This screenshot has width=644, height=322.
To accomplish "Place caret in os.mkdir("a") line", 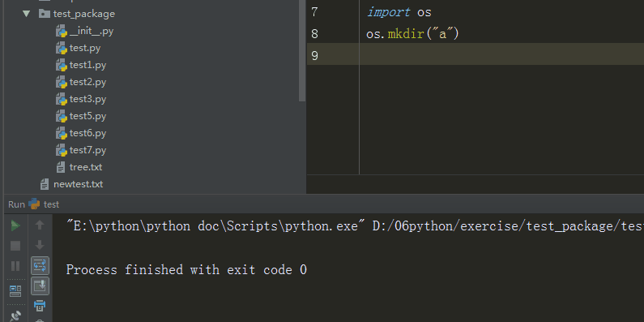I will click(x=412, y=33).
